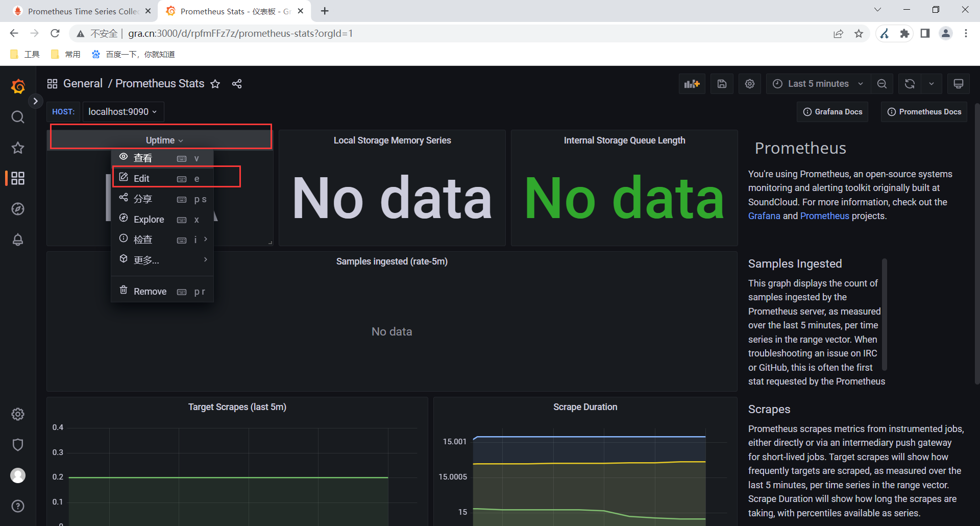Click the Target Scrapes (last 5m) title
Viewport: 980px width, 526px height.
[x=237, y=407]
